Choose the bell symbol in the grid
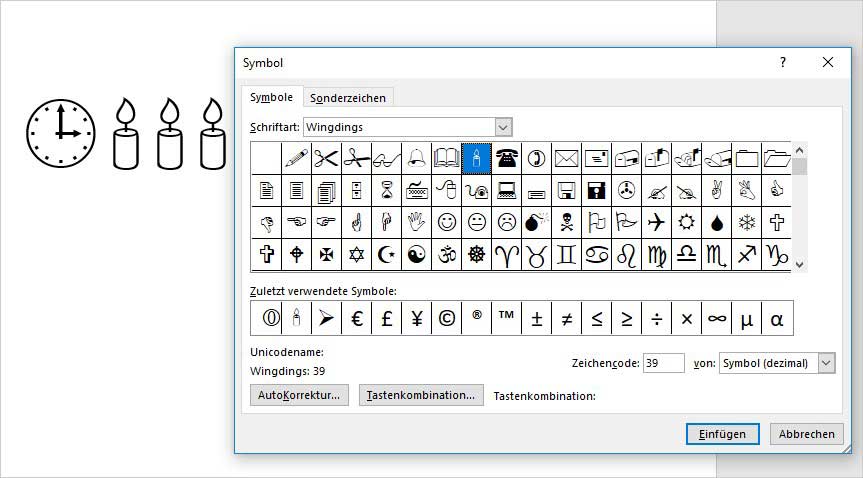Viewport: 863px width, 478px height. click(416, 157)
